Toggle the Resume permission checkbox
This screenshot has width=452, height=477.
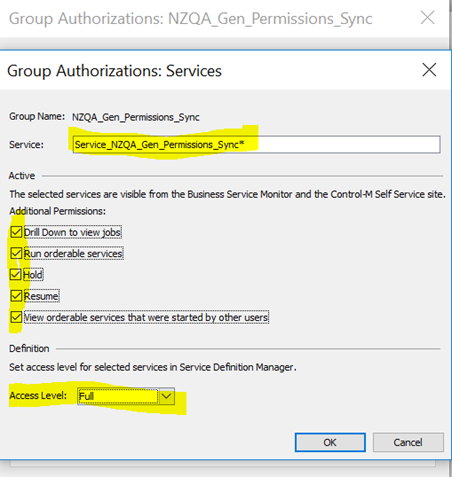point(16,296)
